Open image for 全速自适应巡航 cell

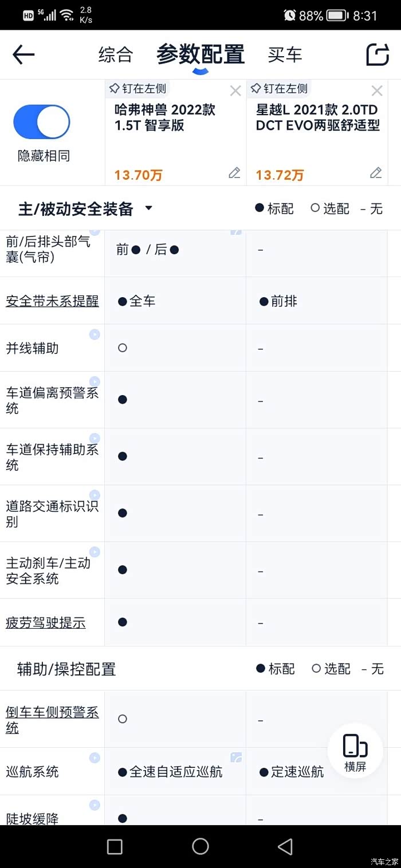[236, 757]
